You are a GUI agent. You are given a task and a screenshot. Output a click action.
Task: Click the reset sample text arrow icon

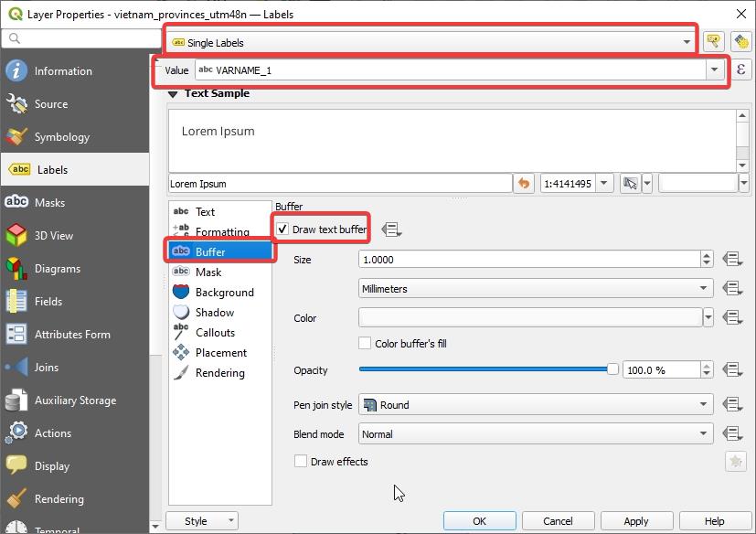[x=524, y=184]
